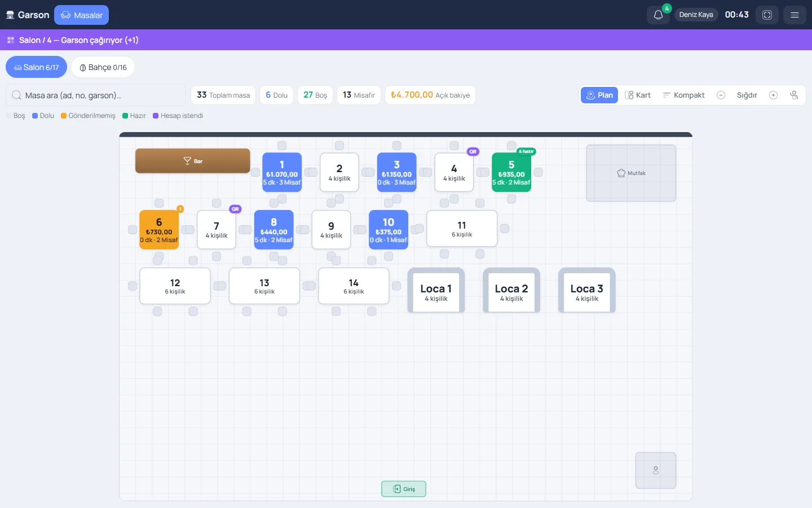Select the Salon 6/17 area tab
The image size is (812, 508).
click(x=36, y=67)
